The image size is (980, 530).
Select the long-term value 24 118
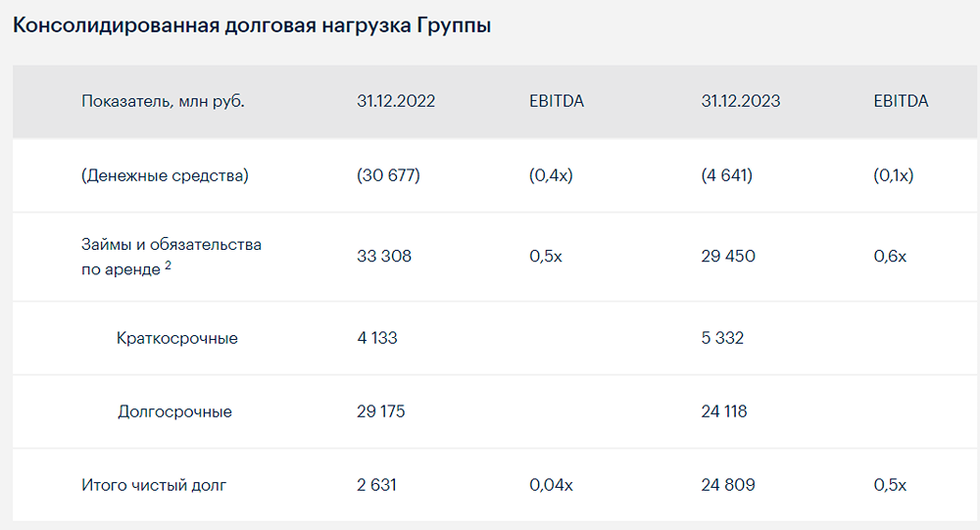pos(724,412)
